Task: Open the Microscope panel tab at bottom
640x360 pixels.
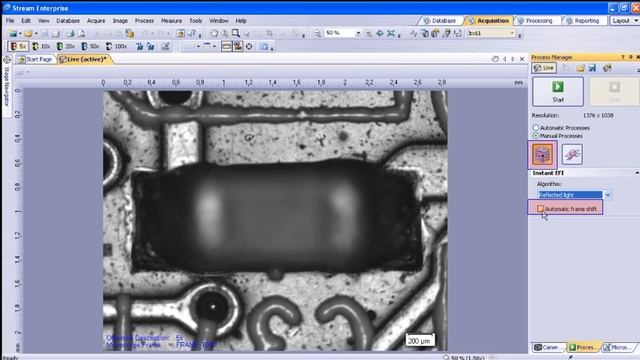Action: tap(618, 347)
